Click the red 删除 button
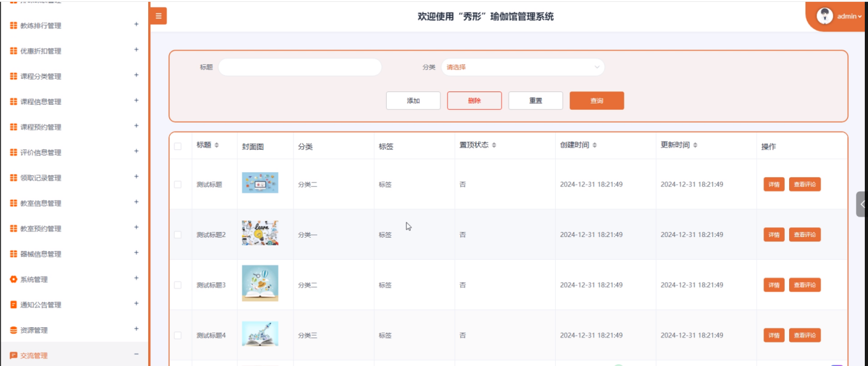The image size is (868, 366). 474,100
